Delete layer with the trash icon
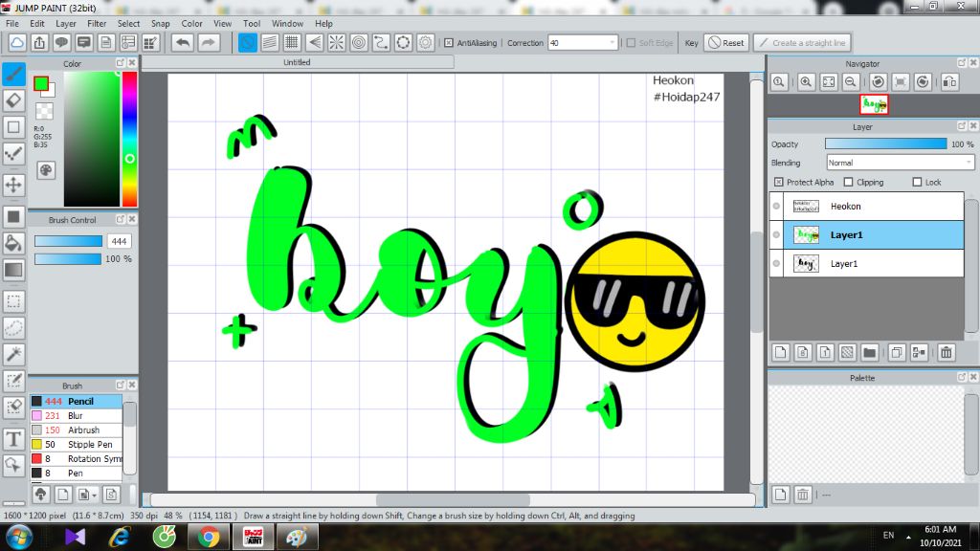 point(947,352)
